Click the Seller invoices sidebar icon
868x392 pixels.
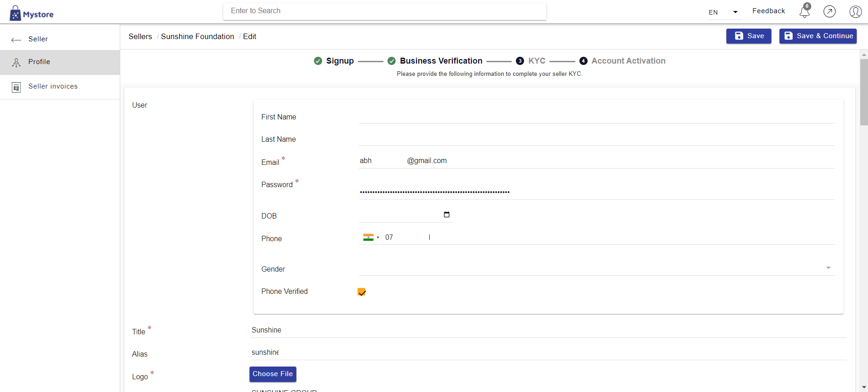[x=16, y=87]
